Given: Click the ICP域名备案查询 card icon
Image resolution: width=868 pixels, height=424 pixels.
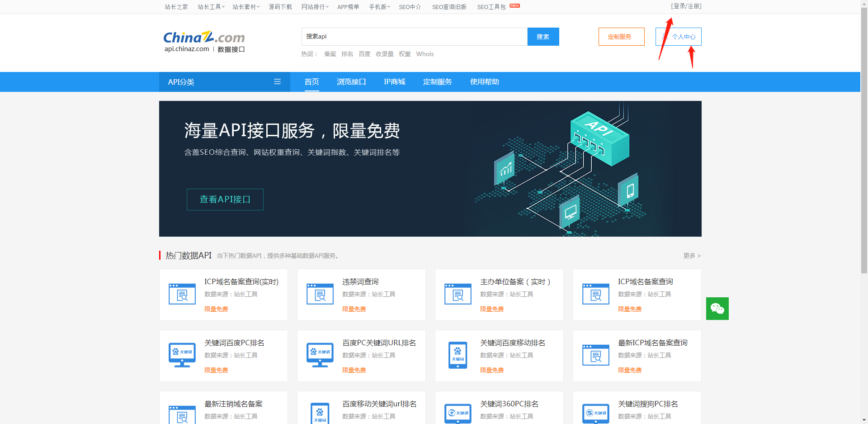Looking at the screenshot, I should 596,294.
